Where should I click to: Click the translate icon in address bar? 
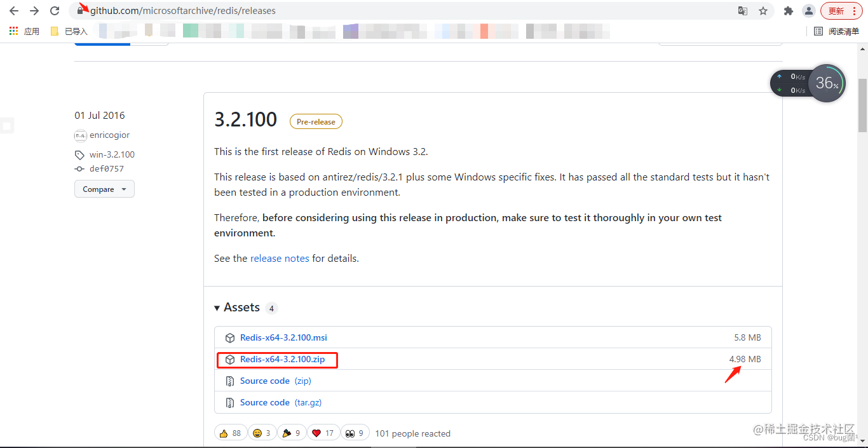pos(742,11)
